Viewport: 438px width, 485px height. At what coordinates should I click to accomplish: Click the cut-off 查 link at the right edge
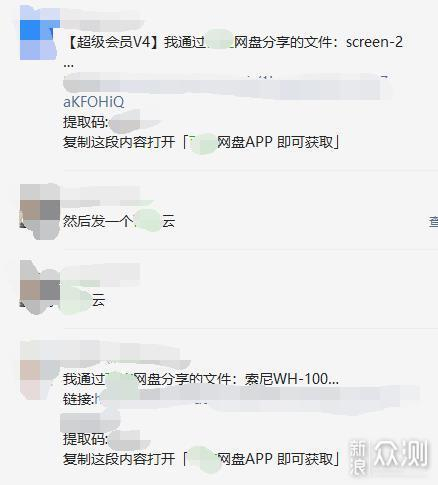[x=433, y=222]
